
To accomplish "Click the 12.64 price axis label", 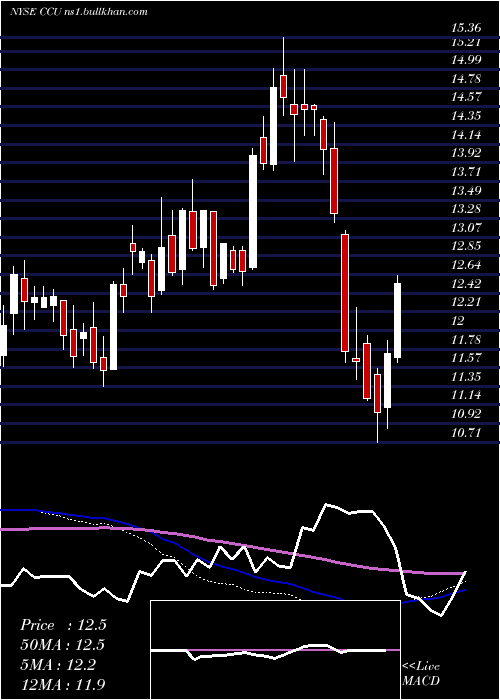I will point(466,265).
